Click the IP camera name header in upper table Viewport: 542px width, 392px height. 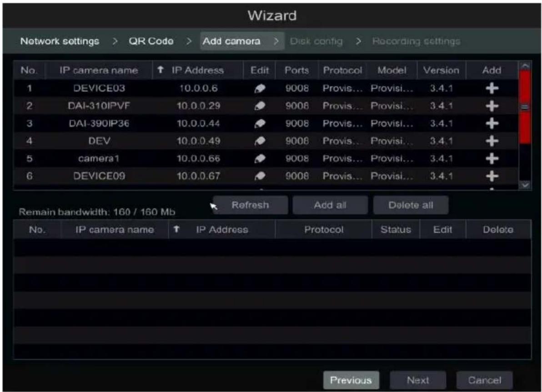99,70
